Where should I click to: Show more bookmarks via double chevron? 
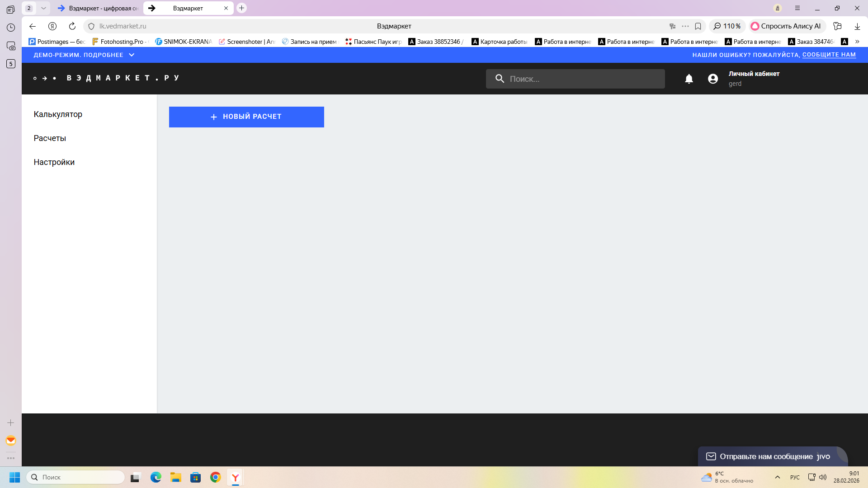click(x=857, y=42)
